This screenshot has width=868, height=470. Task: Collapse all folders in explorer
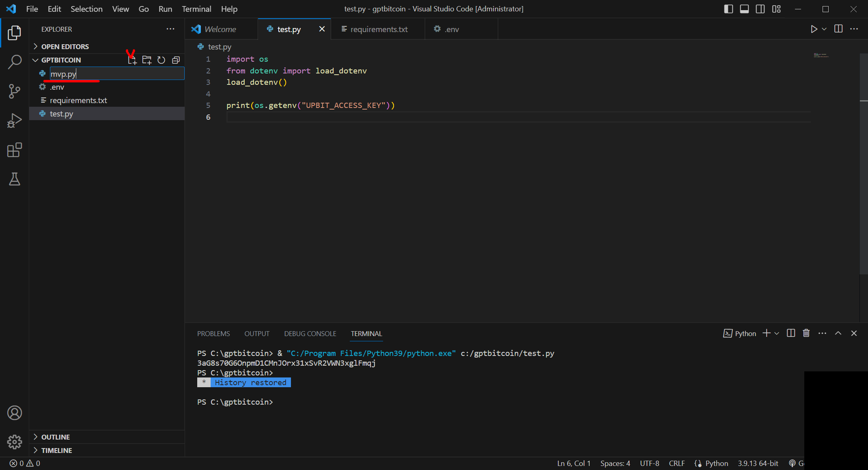[176, 60]
